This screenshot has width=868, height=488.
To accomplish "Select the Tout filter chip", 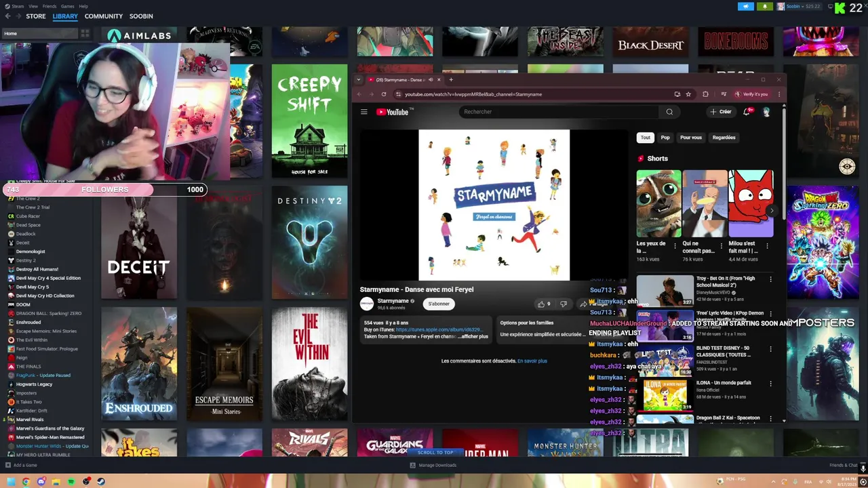I will pyautogui.click(x=646, y=138).
